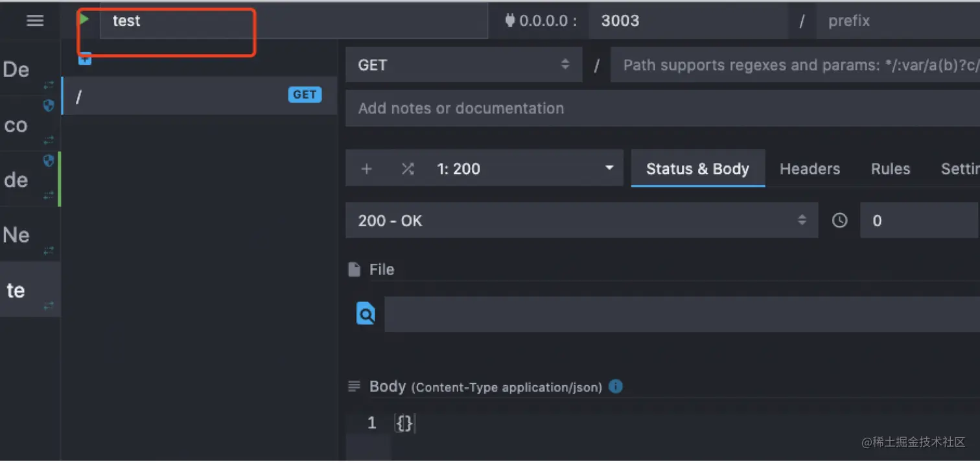Add a new route response with plus icon
The height and width of the screenshot is (463, 980).
click(367, 169)
